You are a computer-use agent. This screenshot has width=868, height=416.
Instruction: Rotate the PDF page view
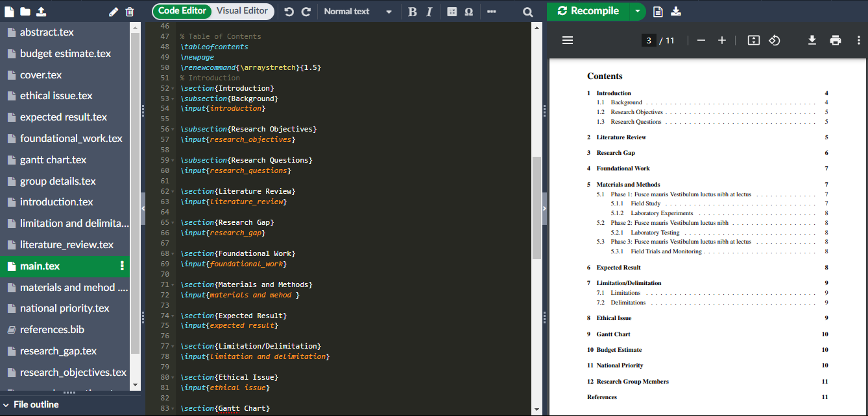click(775, 40)
